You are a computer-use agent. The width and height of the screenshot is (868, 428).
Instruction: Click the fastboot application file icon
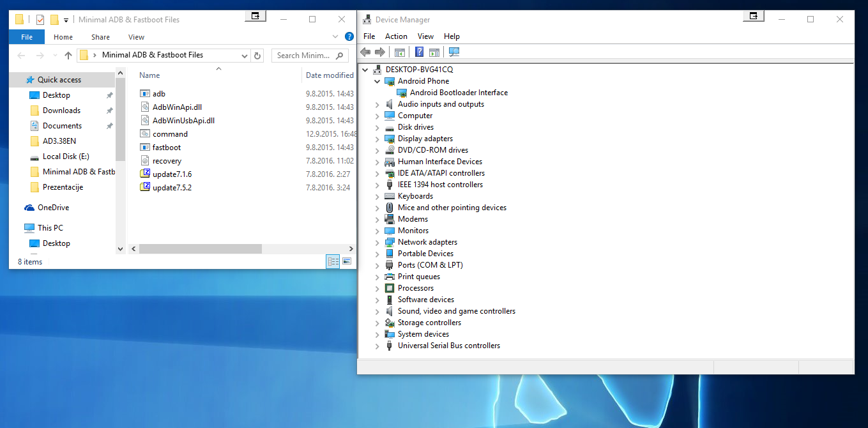[x=144, y=148]
